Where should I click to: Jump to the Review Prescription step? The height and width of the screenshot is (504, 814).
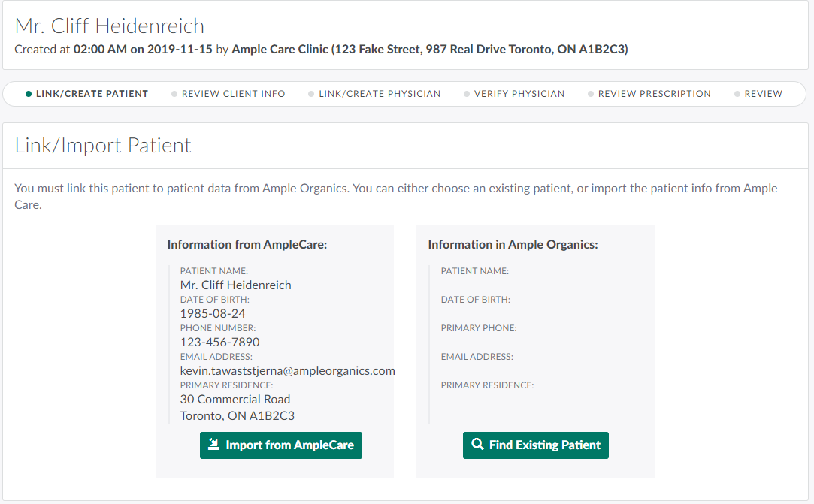654,95
